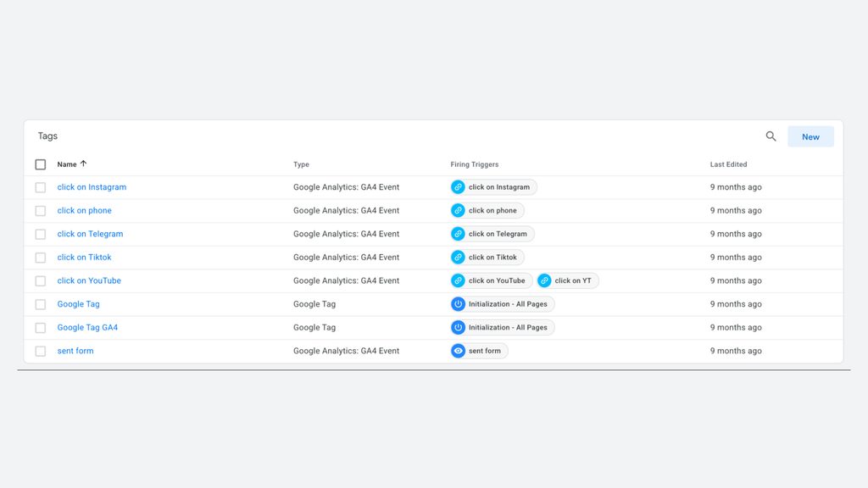Click link icon of click on Telegram trigger
This screenshot has width=868, height=488.
click(458, 234)
